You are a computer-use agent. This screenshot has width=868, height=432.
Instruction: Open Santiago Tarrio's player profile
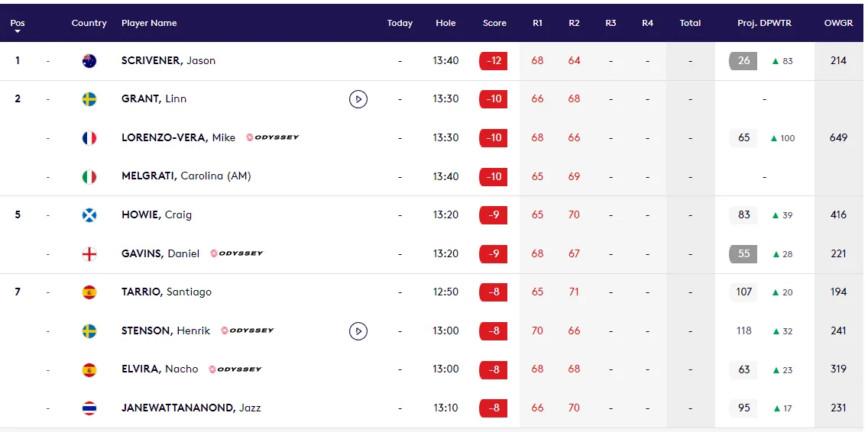click(x=166, y=292)
